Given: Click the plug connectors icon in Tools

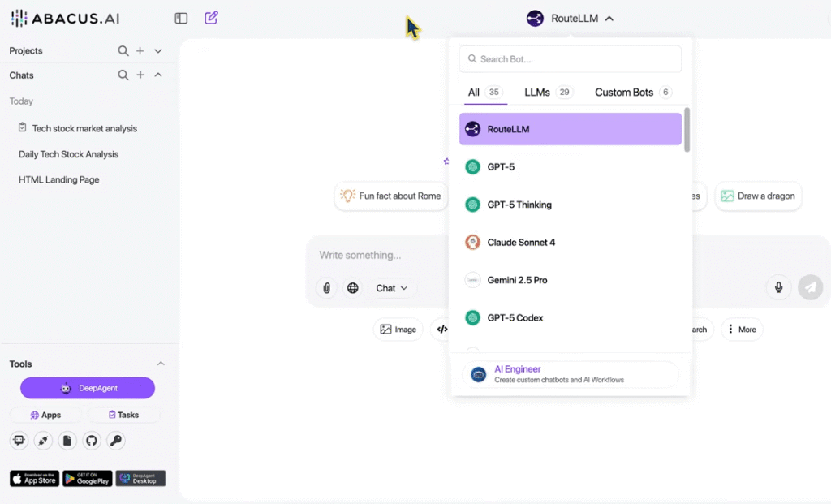Looking at the screenshot, I should click(44, 441).
